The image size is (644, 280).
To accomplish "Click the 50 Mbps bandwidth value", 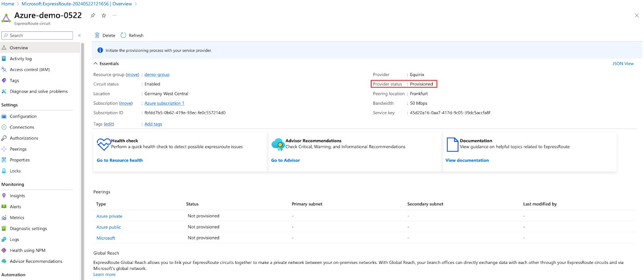I will click(x=419, y=103).
